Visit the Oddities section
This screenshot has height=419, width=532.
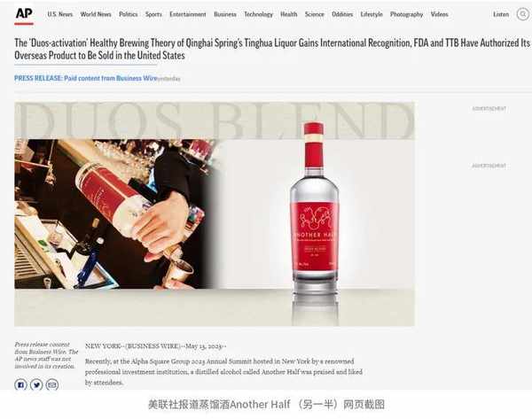(x=342, y=14)
